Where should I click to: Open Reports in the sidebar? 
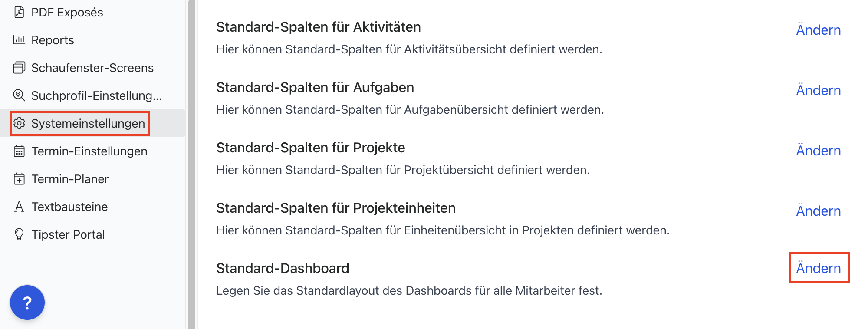pyautogui.click(x=53, y=40)
